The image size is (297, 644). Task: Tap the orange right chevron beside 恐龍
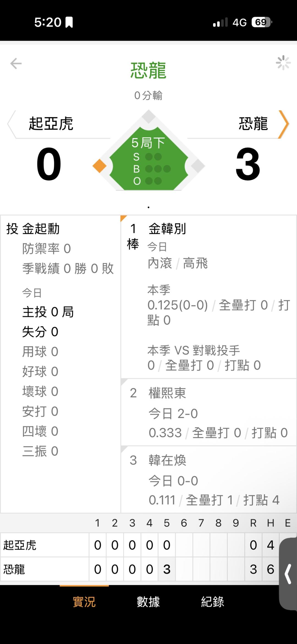click(x=284, y=124)
